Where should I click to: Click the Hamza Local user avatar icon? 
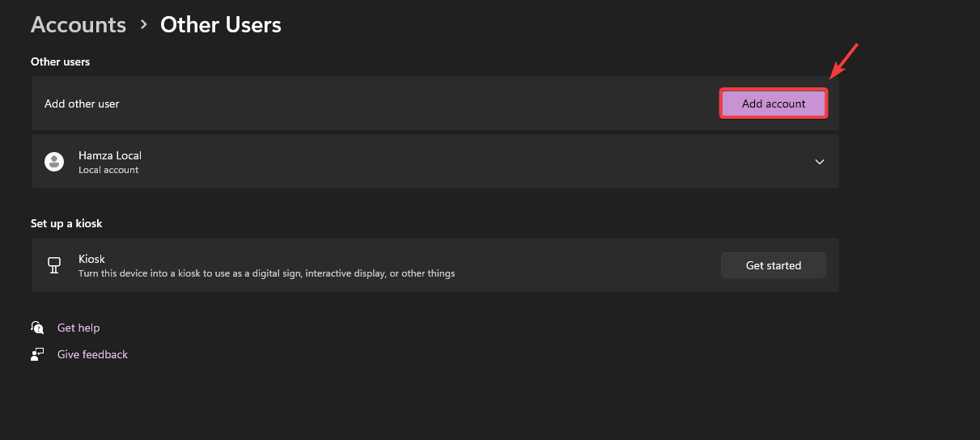click(x=54, y=162)
